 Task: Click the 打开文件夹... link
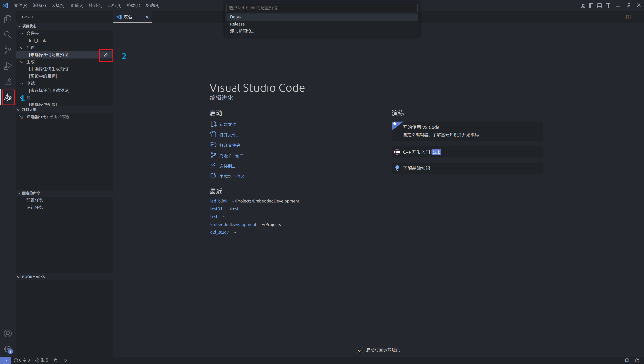click(x=231, y=145)
